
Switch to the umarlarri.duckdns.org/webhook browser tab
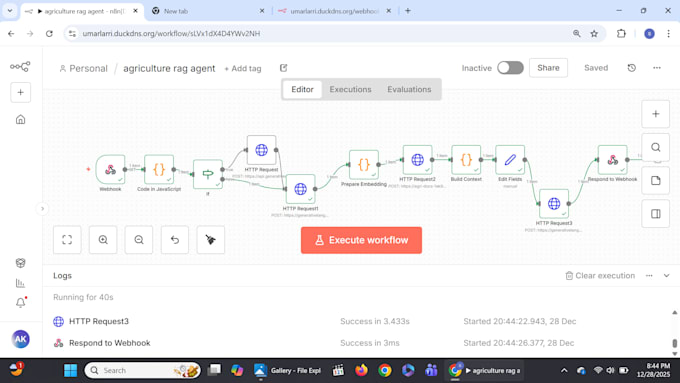pyautogui.click(x=334, y=11)
